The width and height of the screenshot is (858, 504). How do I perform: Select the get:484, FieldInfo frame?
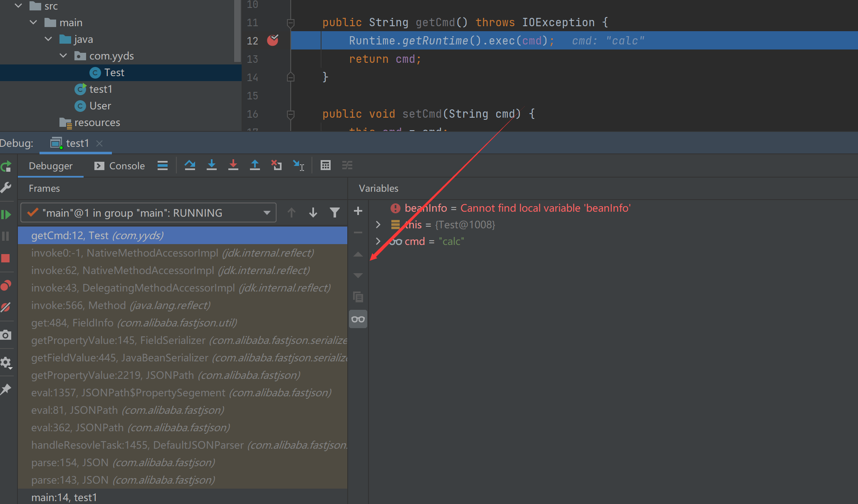[x=183, y=323]
